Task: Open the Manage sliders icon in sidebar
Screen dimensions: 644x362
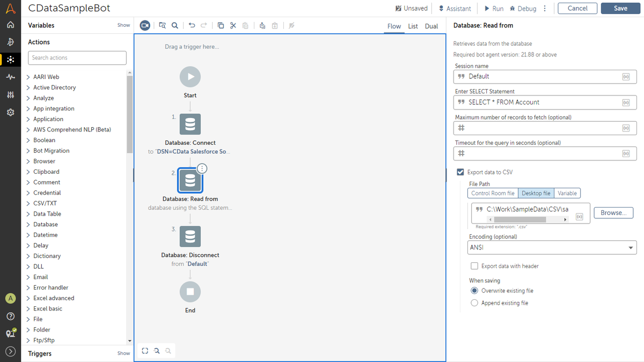Action: pos(10,95)
